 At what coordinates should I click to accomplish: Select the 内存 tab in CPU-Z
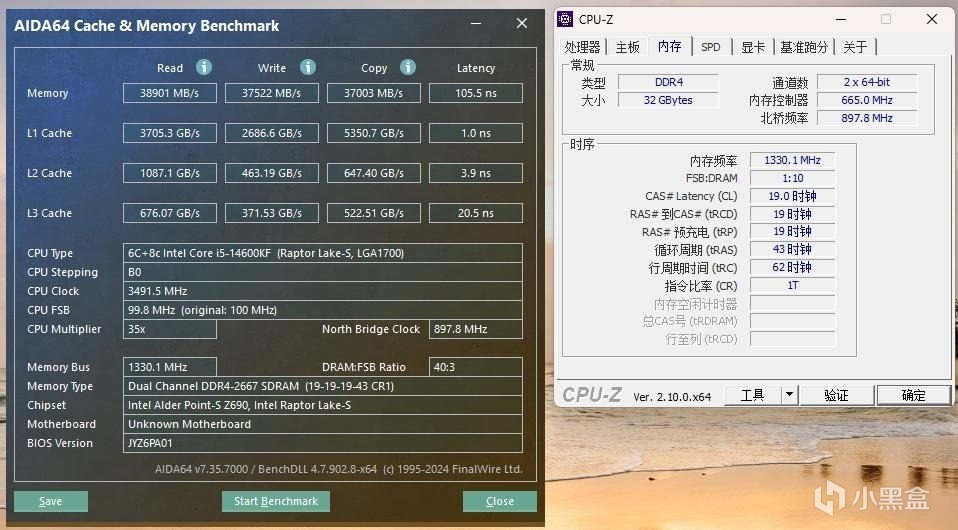coord(670,46)
